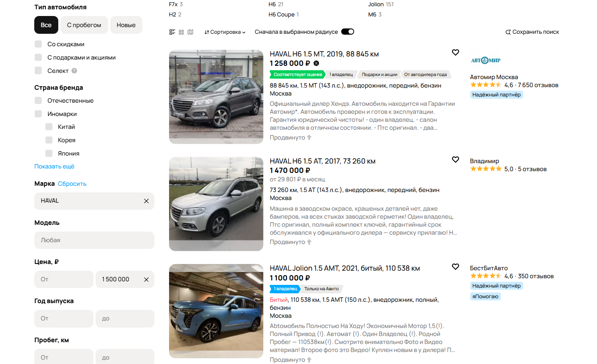
Task: Open HAVAL H6 1.5 MT, 2019 listing title
Action: 324,54
